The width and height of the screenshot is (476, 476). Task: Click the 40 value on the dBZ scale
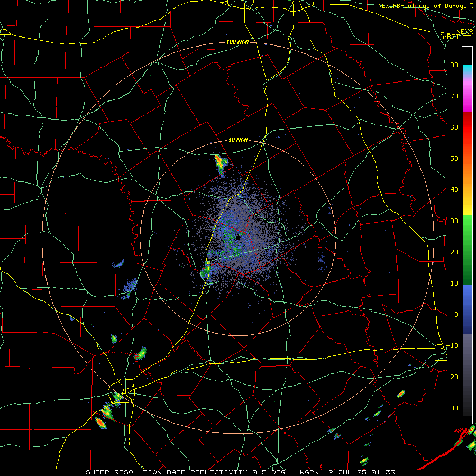point(454,189)
